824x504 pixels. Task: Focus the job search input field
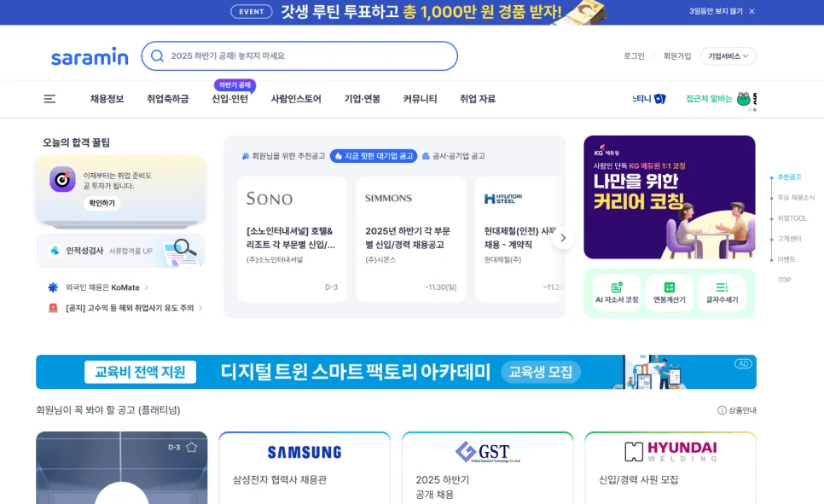299,55
